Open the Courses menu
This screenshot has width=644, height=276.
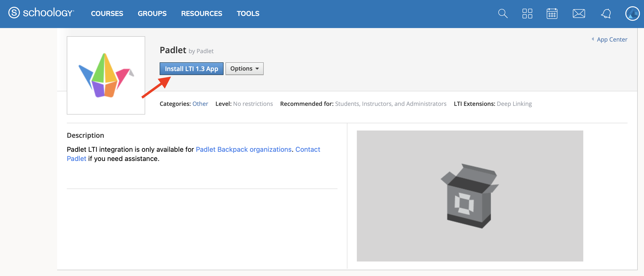pos(107,14)
